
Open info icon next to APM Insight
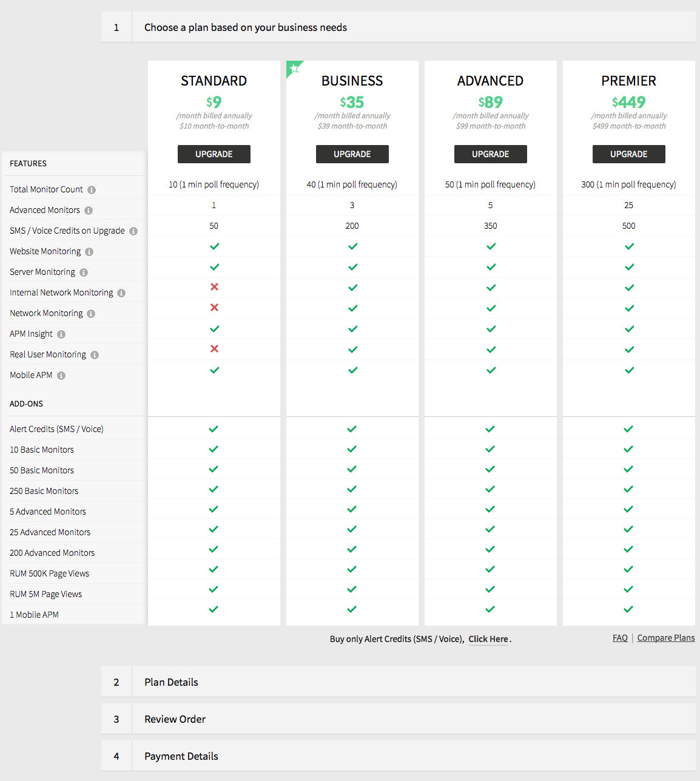[61, 334]
